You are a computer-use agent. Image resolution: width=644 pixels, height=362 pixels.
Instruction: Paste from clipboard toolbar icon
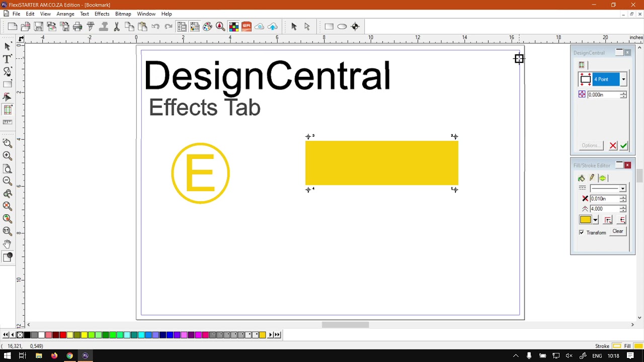coord(142,27)
